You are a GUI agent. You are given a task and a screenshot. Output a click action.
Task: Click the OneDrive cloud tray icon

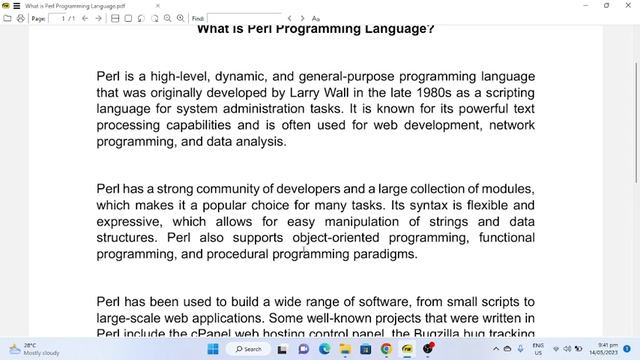pyautogui.click(x=507, y=349)
